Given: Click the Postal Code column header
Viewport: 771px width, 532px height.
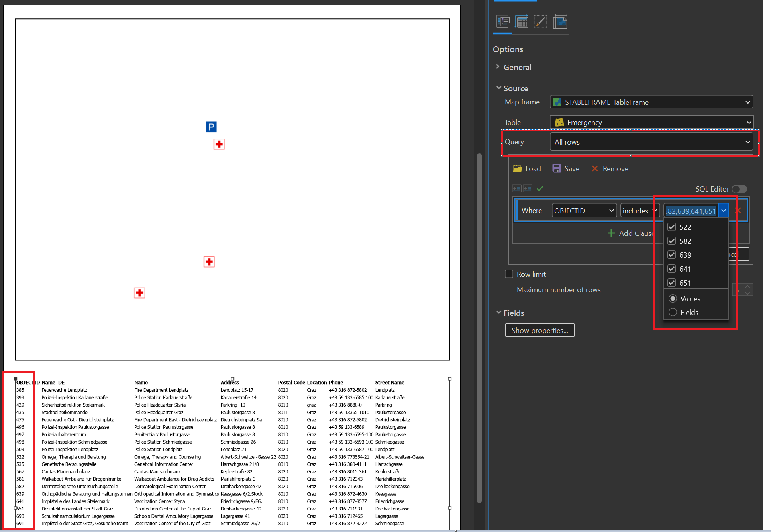Looking at the screenshot, I should click(291, 382).
